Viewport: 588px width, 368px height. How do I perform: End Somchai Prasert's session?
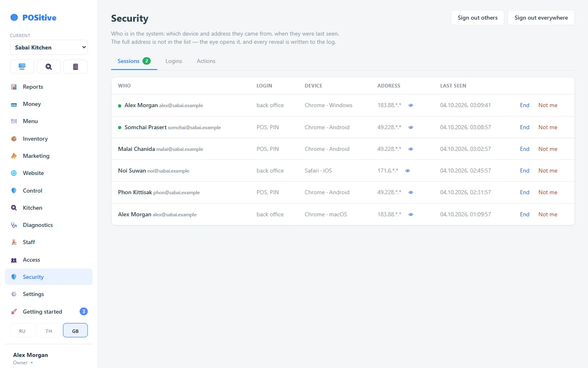pos(525,127)
